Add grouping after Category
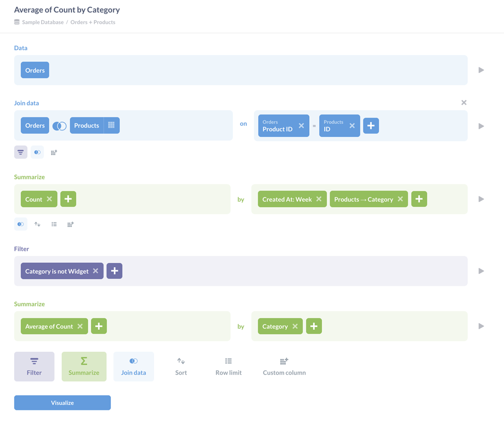 (314, 326)
